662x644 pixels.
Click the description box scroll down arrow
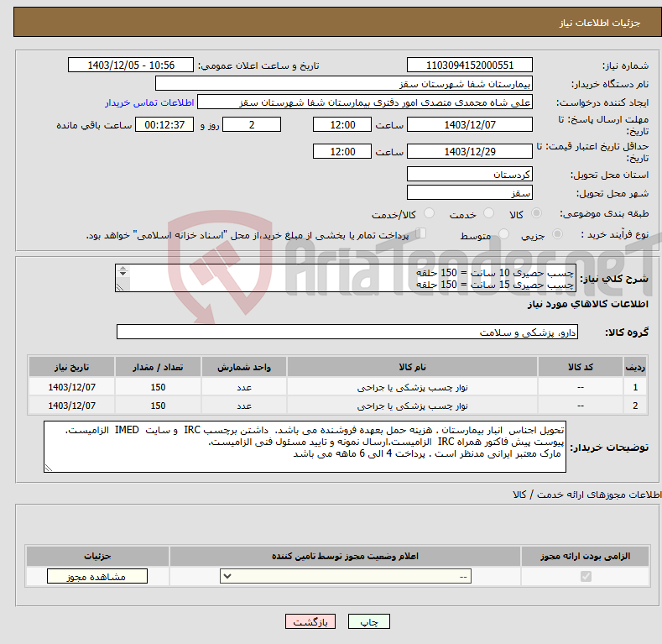tap(122, 274)
